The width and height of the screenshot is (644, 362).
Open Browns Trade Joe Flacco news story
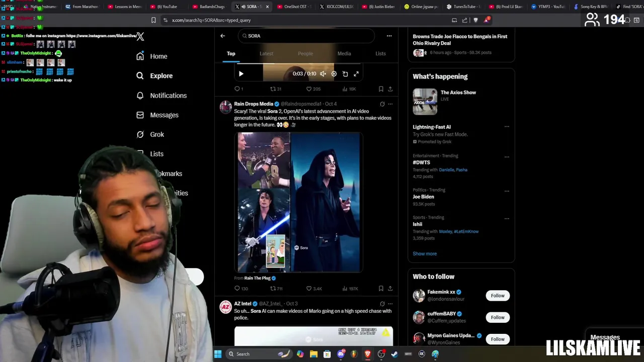pyautogui.click(x=460, y=40)
